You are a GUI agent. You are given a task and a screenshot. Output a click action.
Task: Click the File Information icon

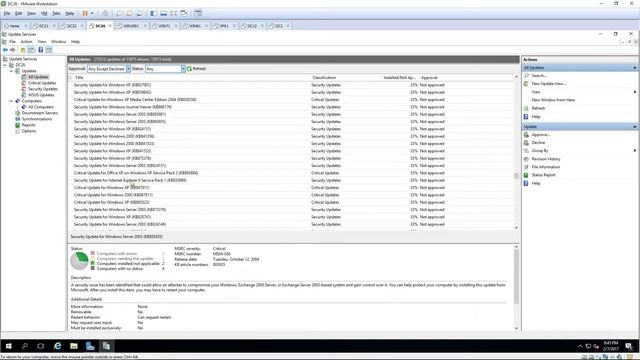(526, 167)
